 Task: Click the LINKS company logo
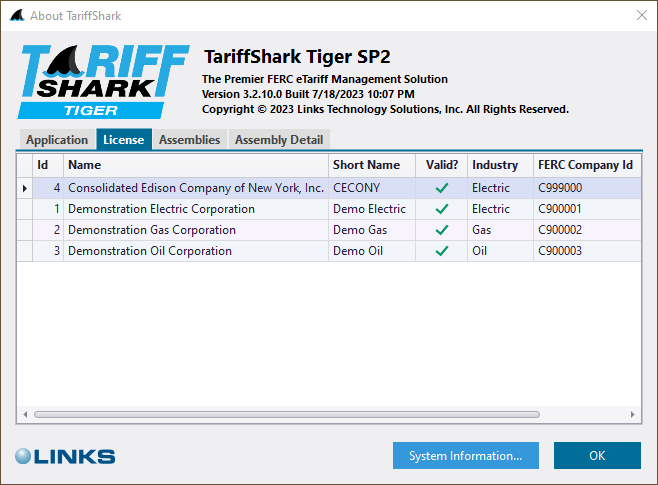[65, 456]
